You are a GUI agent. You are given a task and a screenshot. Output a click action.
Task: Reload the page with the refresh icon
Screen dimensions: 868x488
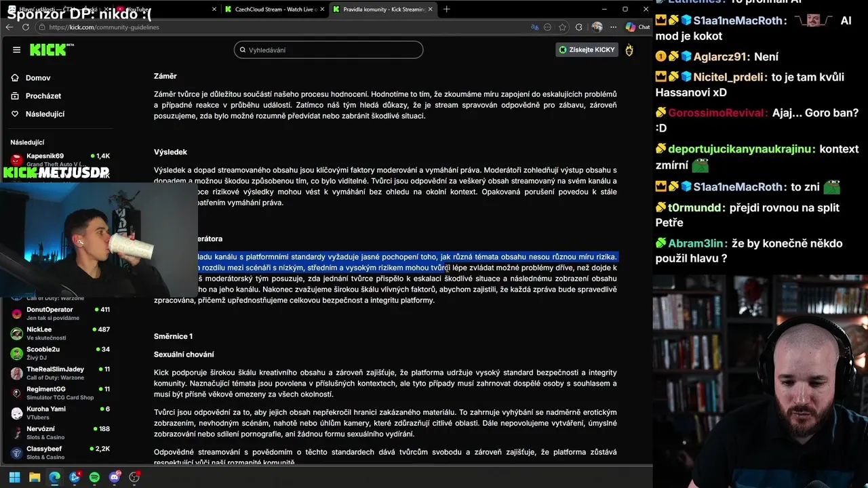coord(26,27)
